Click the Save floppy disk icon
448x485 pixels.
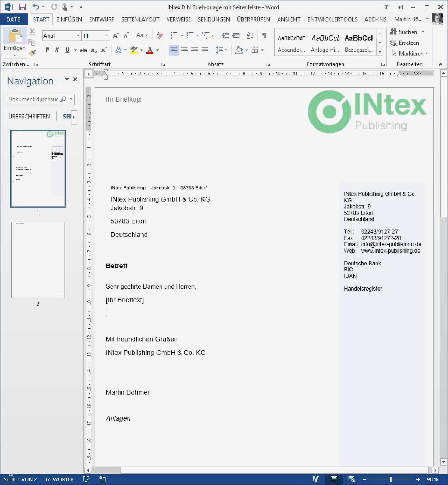22,7
